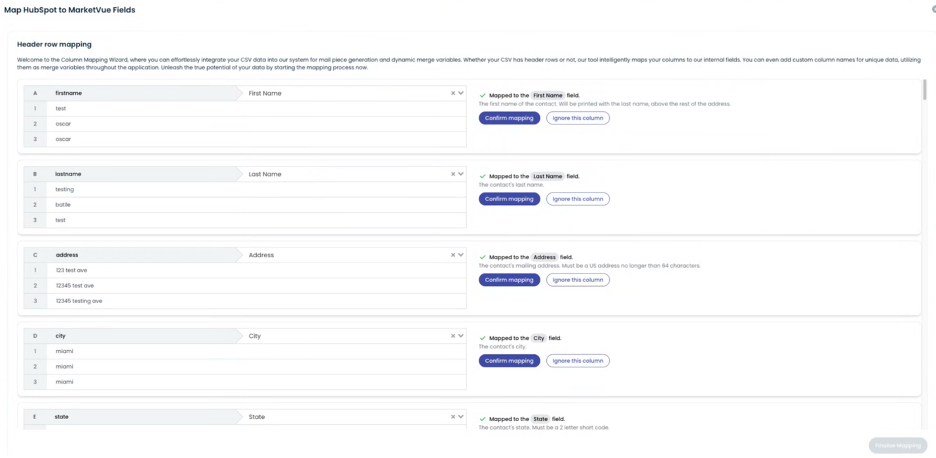This screenshot has width=936, height=458.
Task: Click the green checkmark beside City mapping
Action: pyautogui.click(x=482, y=338)
